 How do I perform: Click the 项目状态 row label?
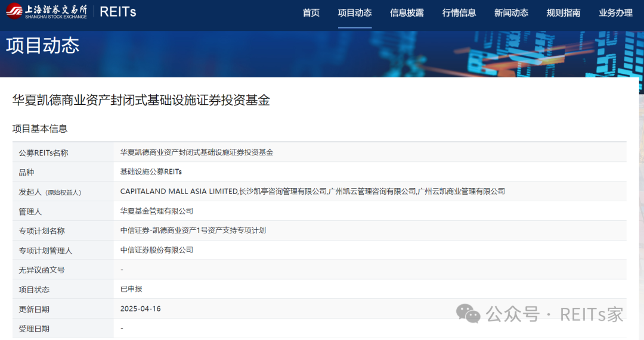[x=34, y=289]
